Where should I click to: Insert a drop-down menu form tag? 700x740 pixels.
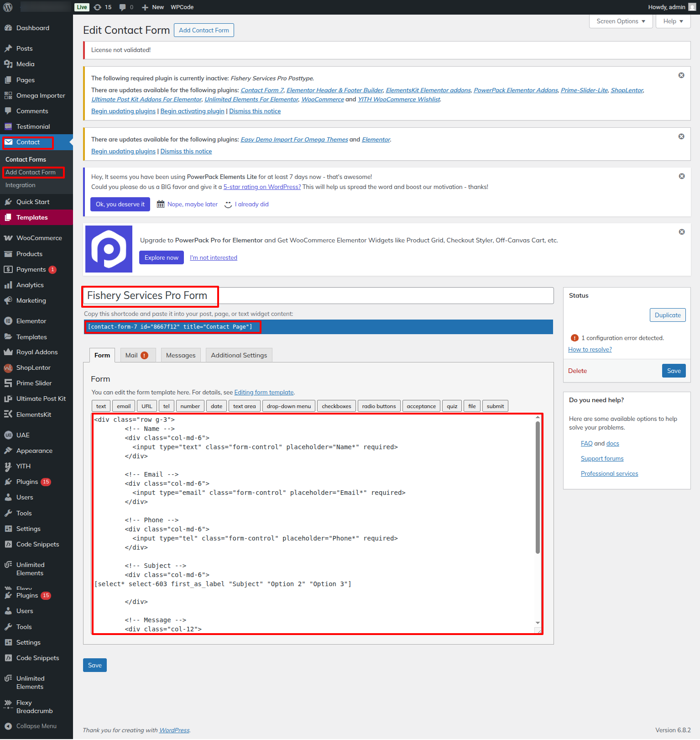[x=288, y=406]
